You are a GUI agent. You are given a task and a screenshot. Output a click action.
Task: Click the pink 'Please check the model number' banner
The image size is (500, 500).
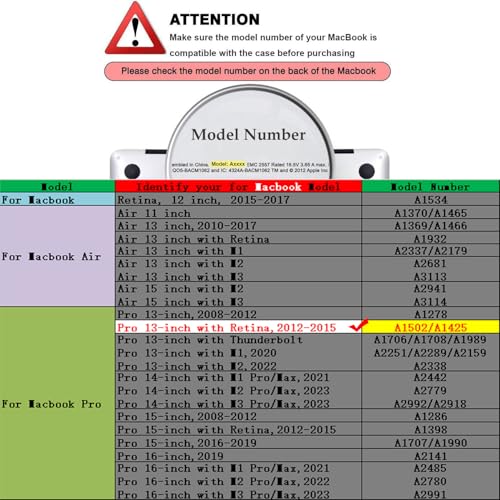click(247, 71)
